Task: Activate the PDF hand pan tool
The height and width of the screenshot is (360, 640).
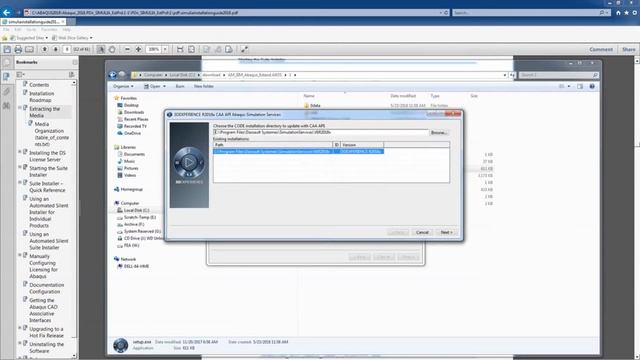Action: (x=112, y=49)
